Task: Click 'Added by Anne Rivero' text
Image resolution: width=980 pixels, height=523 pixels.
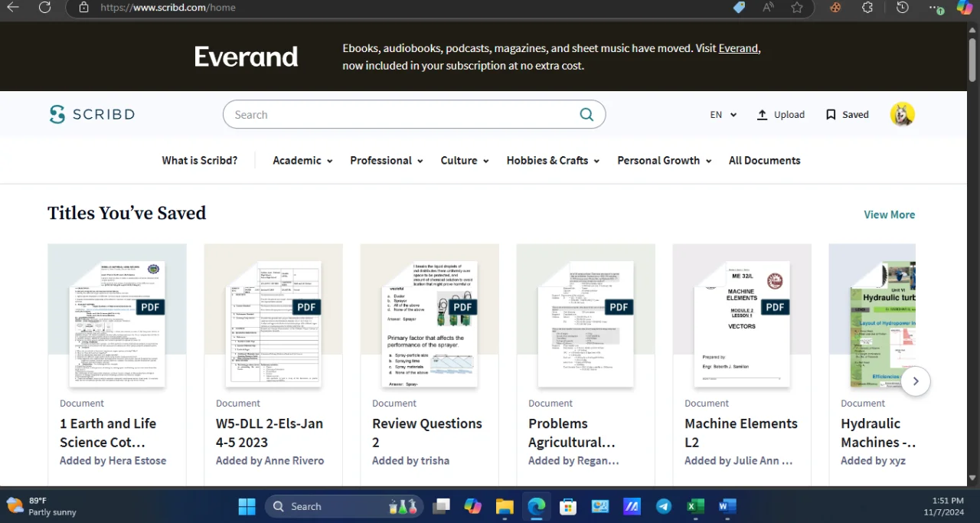Action: (x=269, y=461)
